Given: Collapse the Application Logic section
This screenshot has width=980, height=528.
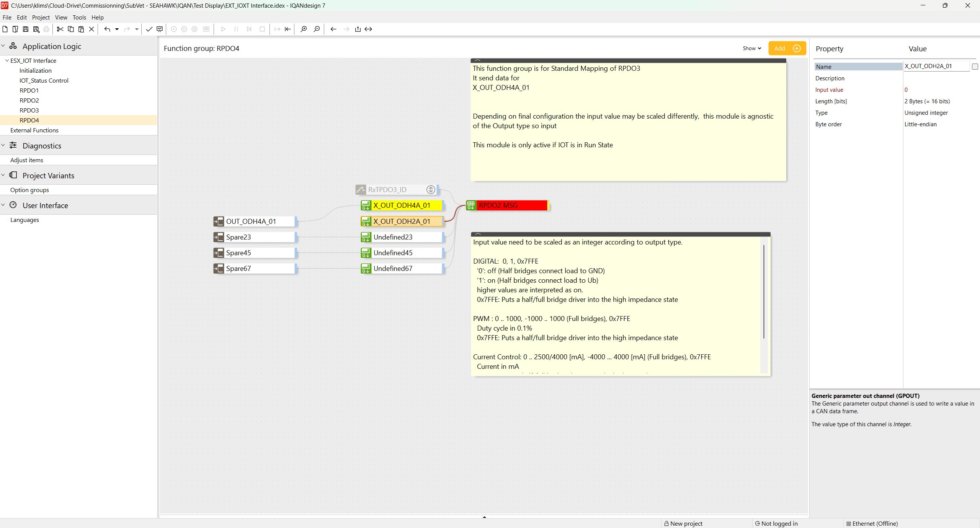Looking at the screenshot, I should point(3,46).
